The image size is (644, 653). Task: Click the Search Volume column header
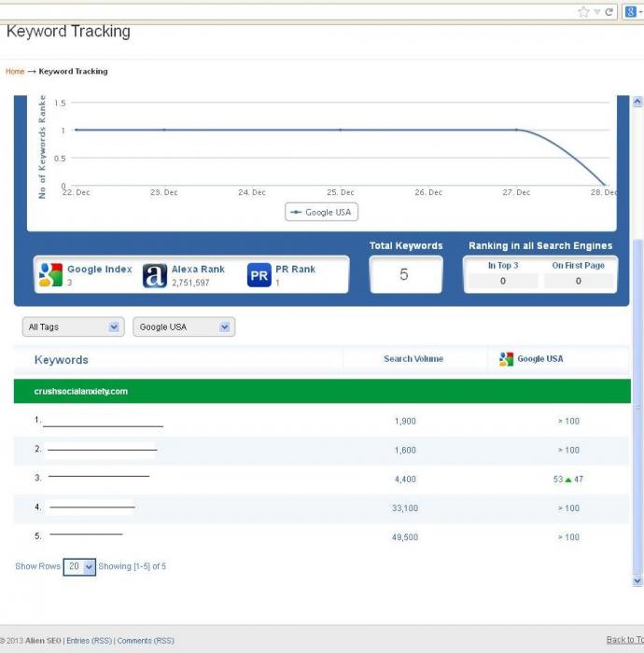point(413,358)
